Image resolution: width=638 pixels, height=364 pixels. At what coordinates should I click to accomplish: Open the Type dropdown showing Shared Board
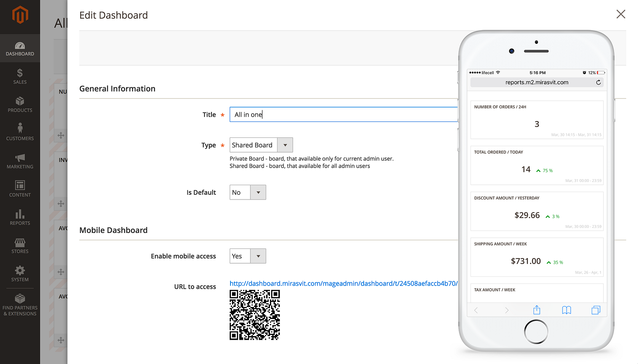[x=261, y=145]
